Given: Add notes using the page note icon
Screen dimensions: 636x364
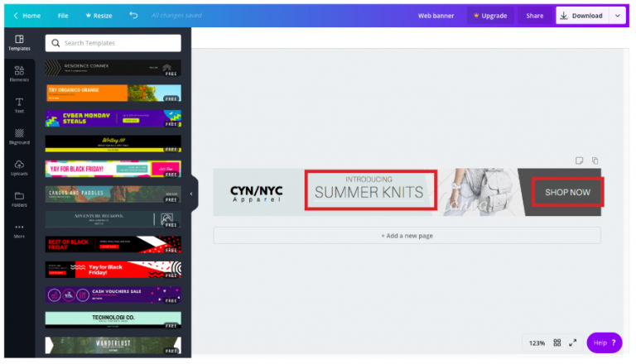Looking at the screenshot, I should click(x=580, y=160).
